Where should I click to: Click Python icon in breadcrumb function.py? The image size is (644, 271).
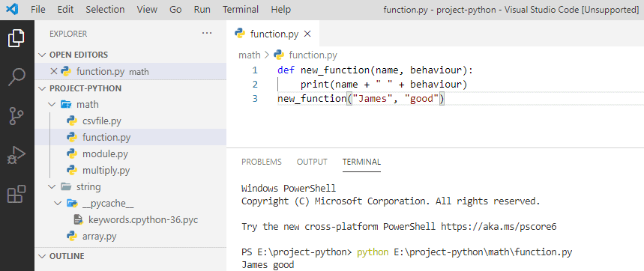(x=279, y=55)
